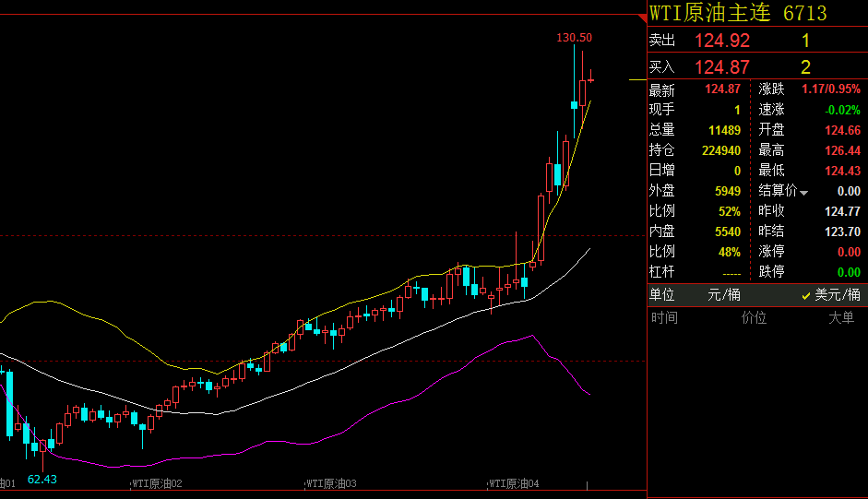
Task: Click the 大单 column header
Action: (x=841, y=317)
